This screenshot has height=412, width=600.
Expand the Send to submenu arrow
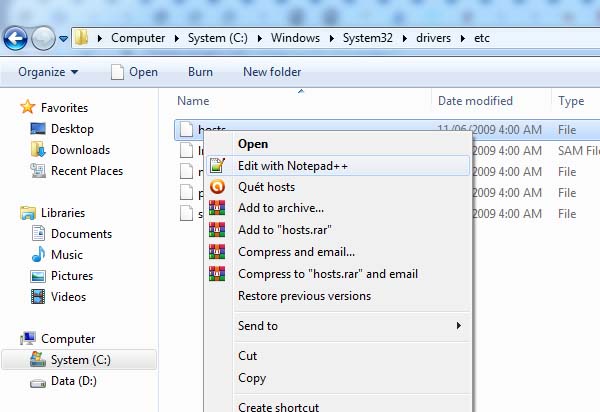tap(459, 326)
